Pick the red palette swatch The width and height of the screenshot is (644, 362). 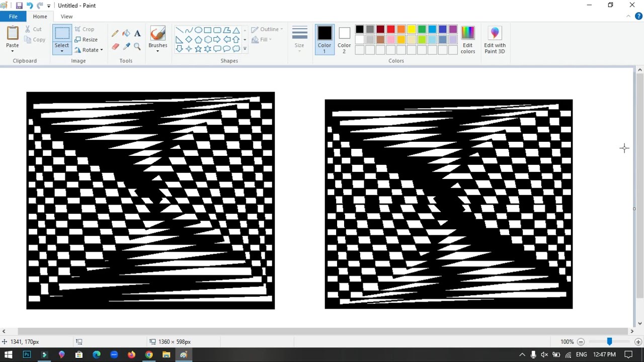coord(391,29)
